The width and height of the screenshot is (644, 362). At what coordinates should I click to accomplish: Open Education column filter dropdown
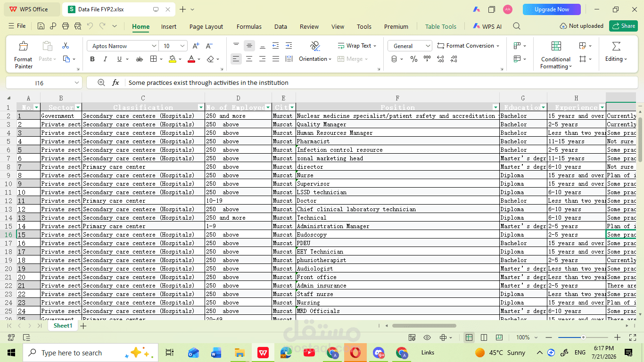pyautogui.click(x=543, y=107)
